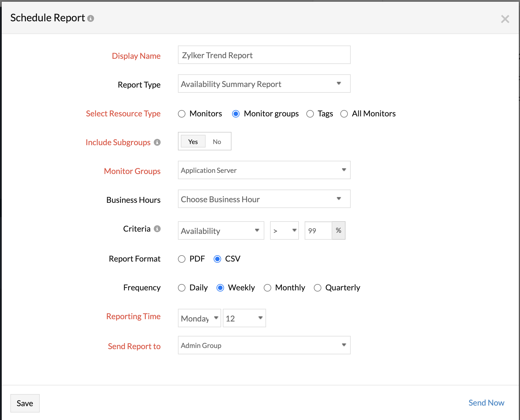Image resolution: width=520 pixels, height=420 pixels.
Task: Open the Business Hours dropdown
Action: (x=264, y=199)
